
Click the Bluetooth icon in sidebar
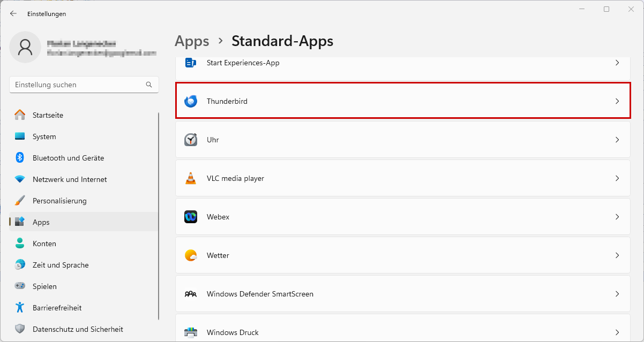(20, 158)
